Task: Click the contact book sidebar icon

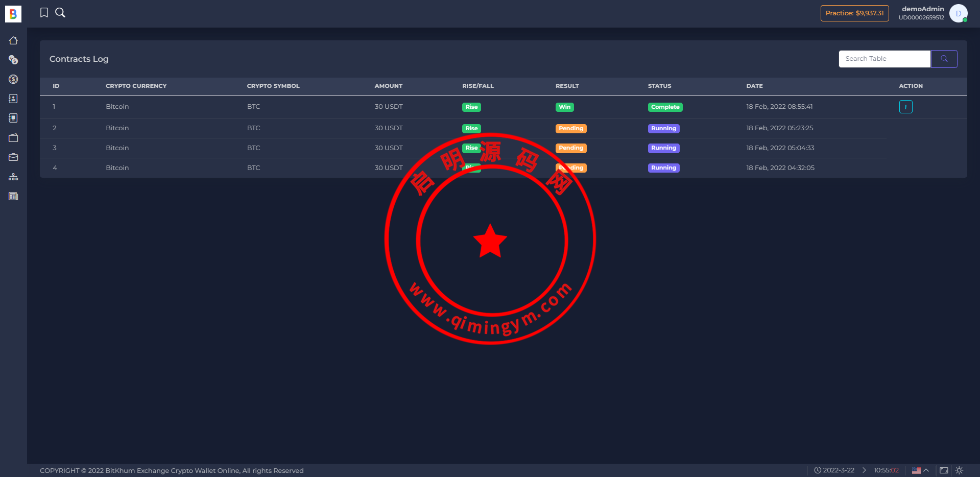Action: [13, 99]
